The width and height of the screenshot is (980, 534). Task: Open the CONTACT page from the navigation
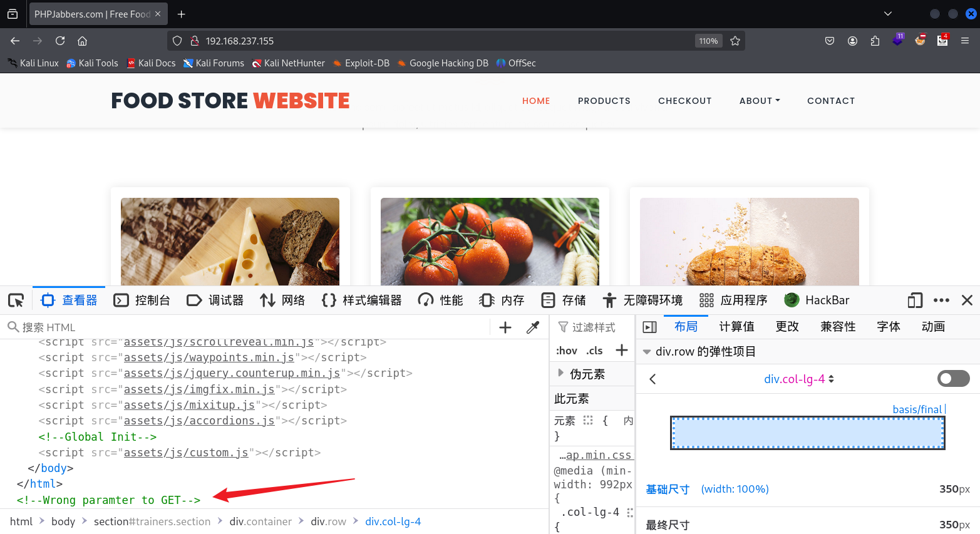pos(831,101)
